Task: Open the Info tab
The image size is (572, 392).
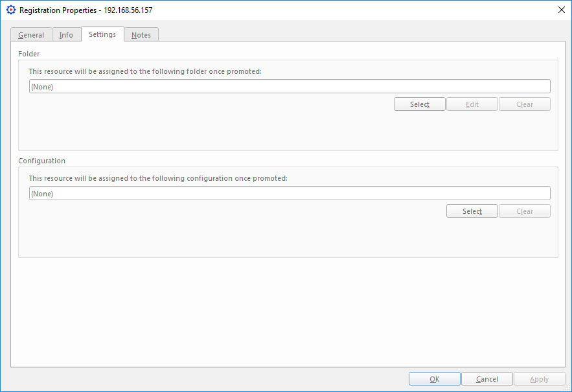Action: point(66,35)
